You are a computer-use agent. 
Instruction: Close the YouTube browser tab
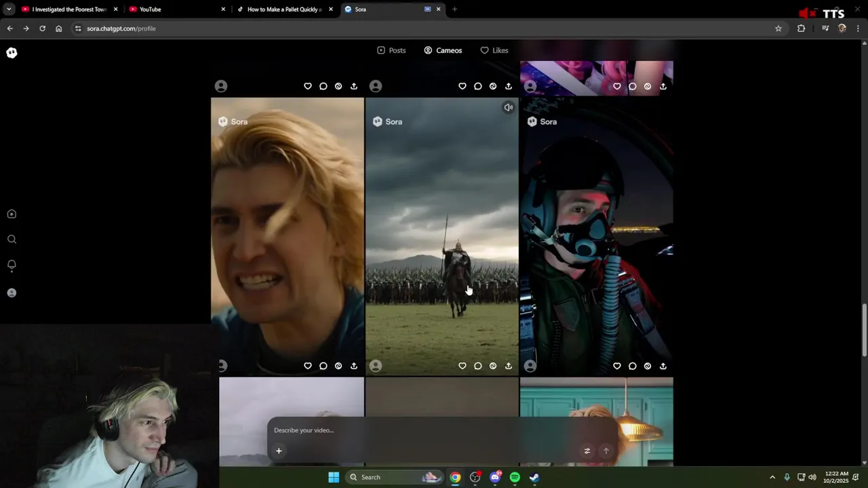(x=224, y=9)
